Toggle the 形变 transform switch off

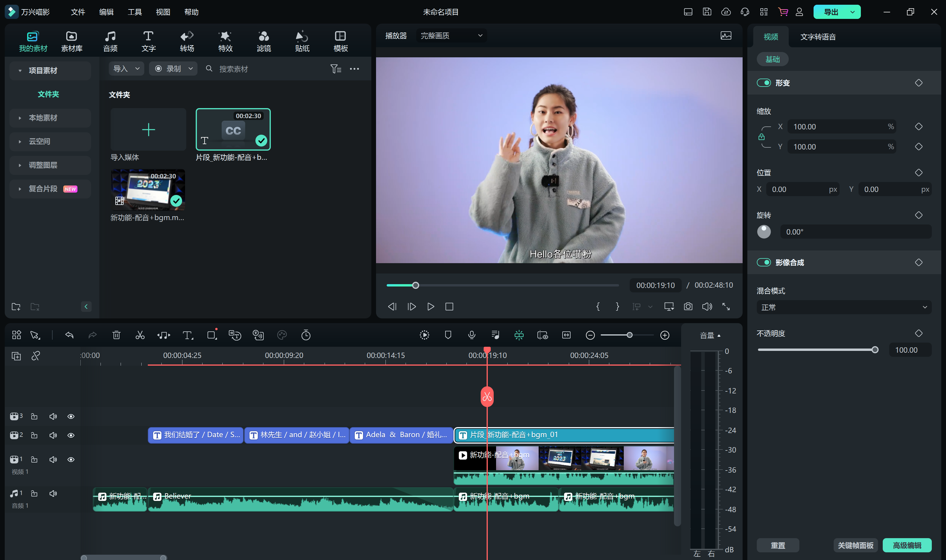point(764,83)
